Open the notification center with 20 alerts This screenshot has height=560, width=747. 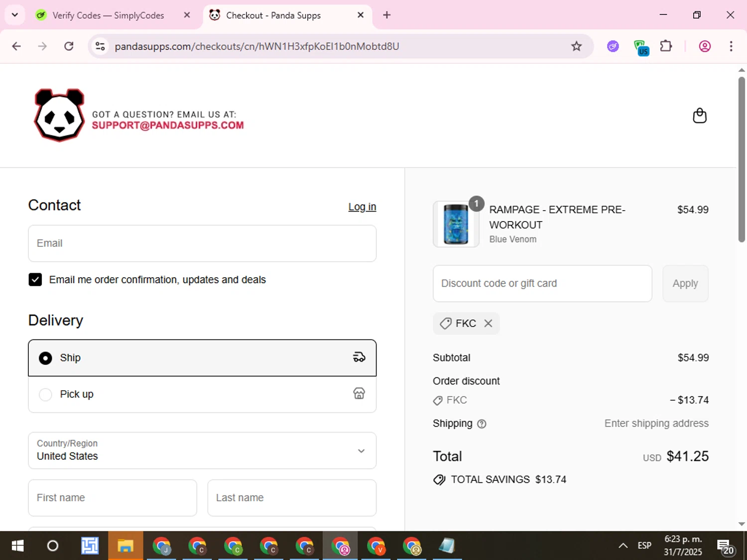point(726,547)
